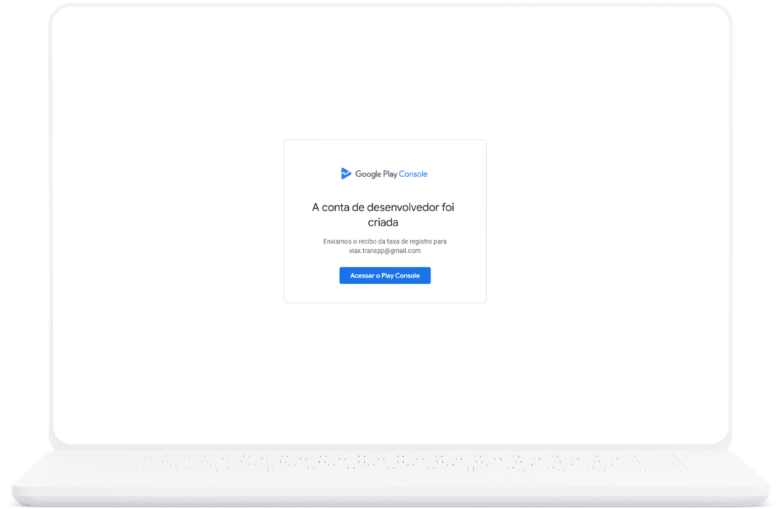
Task: Click the word "criada" in the heading
Action: pyautogui.click(x=384, y=223)
